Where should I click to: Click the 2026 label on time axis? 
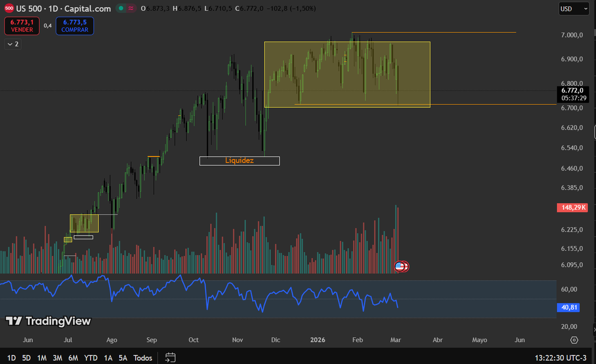318,340
